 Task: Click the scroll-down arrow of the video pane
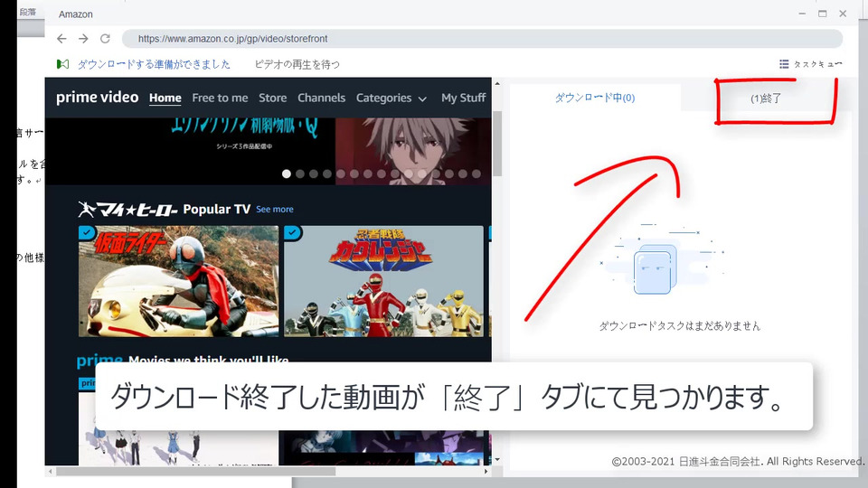(497, 459)
